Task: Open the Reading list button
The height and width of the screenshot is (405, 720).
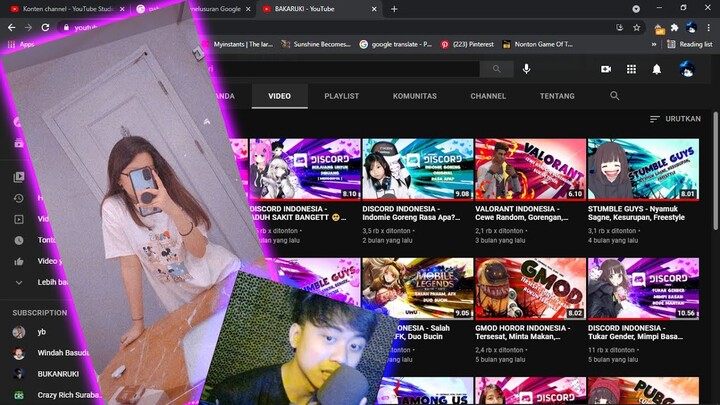Action: (x=689, y=44)
